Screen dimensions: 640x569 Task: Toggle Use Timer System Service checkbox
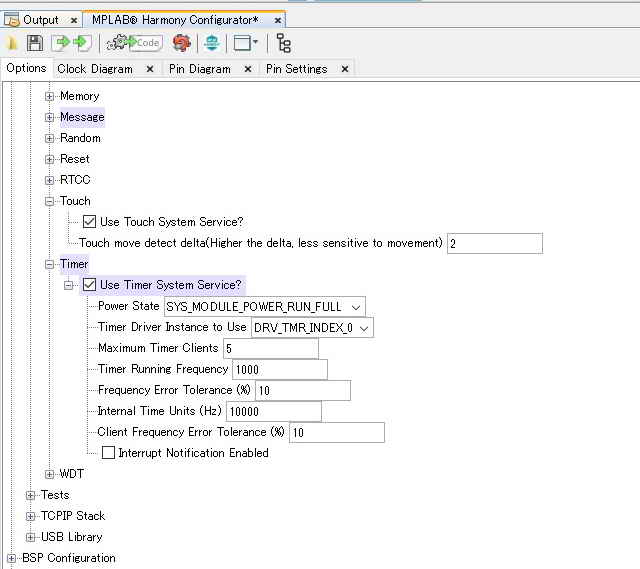pos(90,285)
